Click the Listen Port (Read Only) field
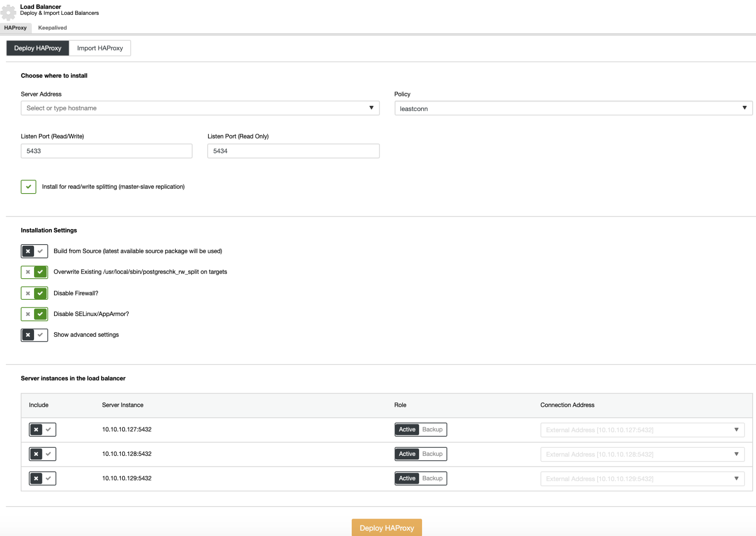This screenshot has height=536, width=756. point(293,151)
